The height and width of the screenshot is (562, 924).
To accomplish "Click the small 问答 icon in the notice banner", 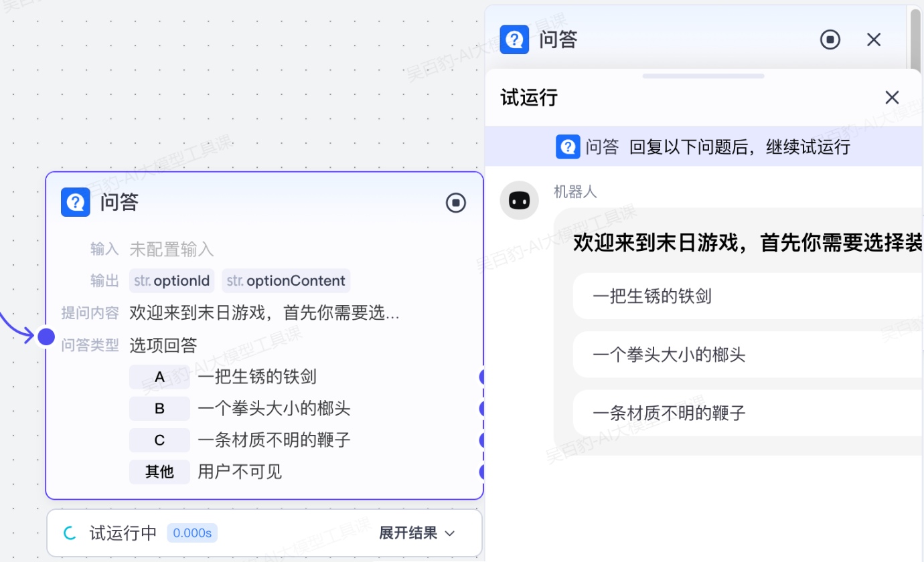I will 568,147.
